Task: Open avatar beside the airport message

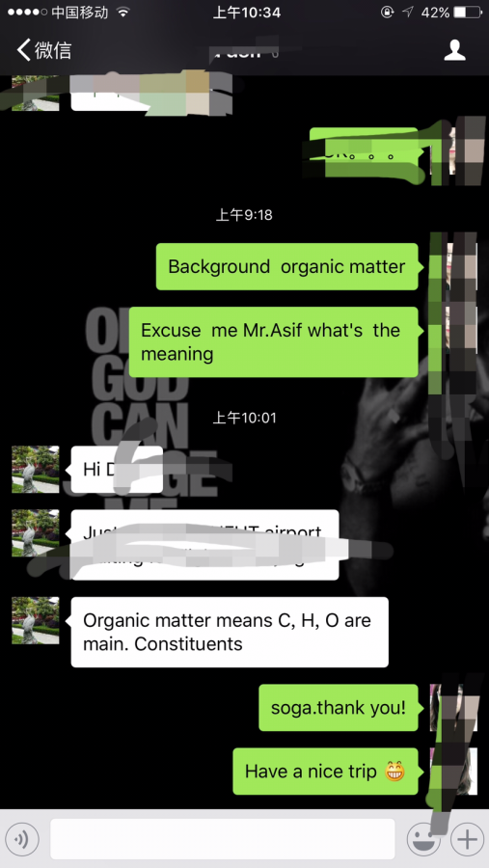Action: [36, 532]
